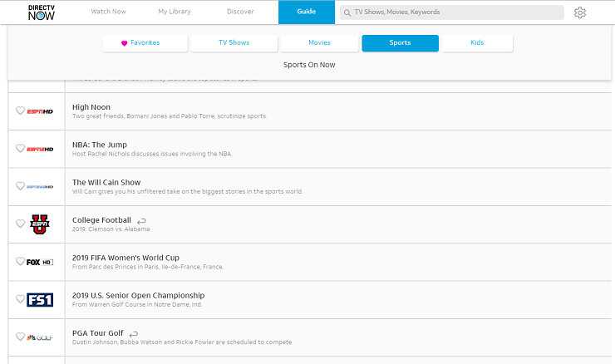Viewport: 615px width, 364px height.
Task: Filter guide by Favorites
Action: click(x=145, y=43)
